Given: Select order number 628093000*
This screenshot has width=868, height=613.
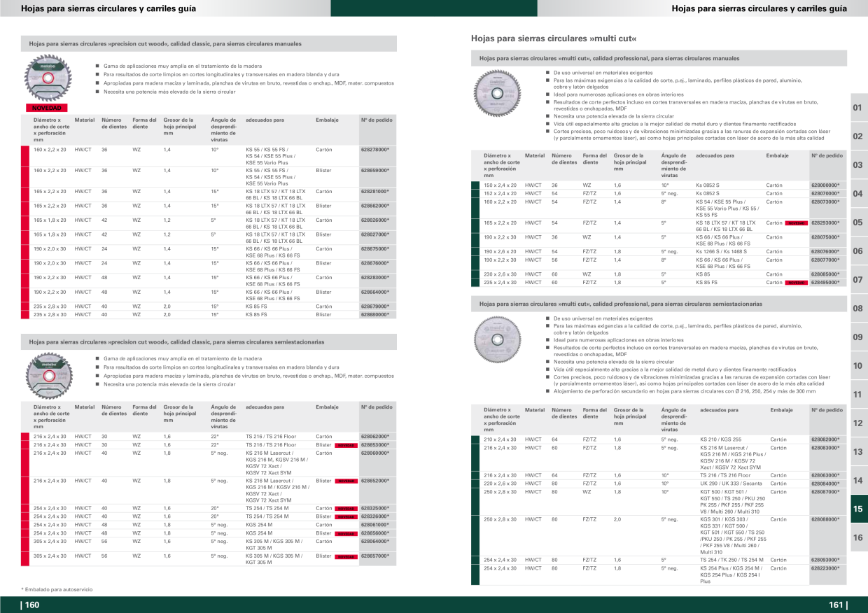Looking at the screenshot, I should pos(825,560).
